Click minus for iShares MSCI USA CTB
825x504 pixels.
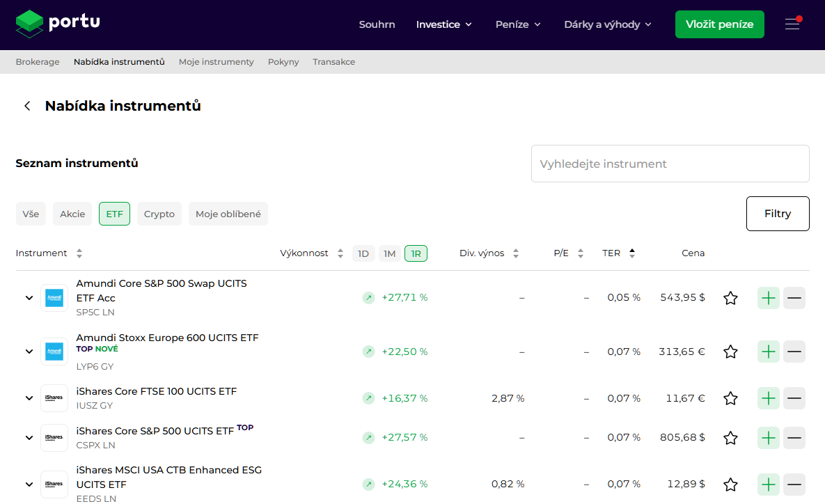click(794, 484)
